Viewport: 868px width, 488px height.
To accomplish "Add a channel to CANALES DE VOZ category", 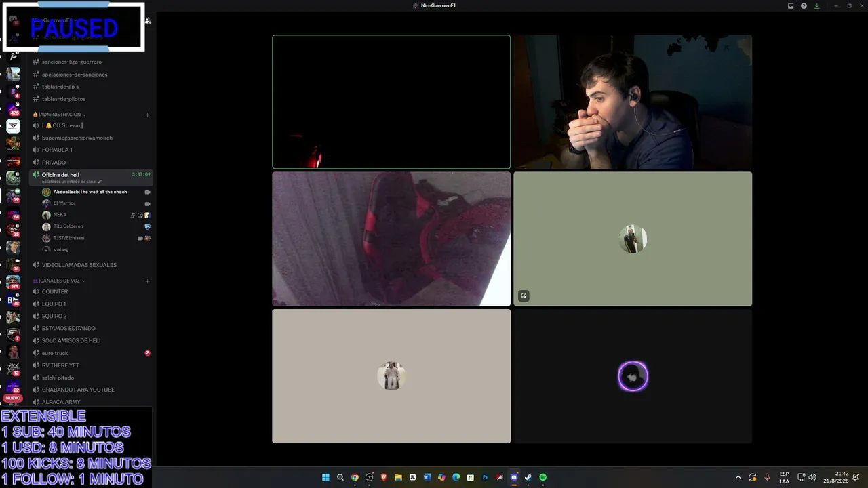I will (x=147, y=281).
